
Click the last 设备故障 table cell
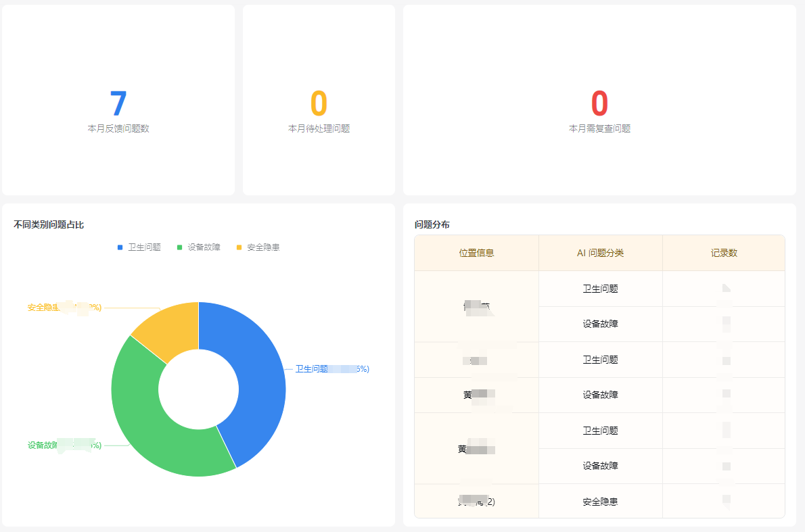pyautogui.click(x=600, y=466)
